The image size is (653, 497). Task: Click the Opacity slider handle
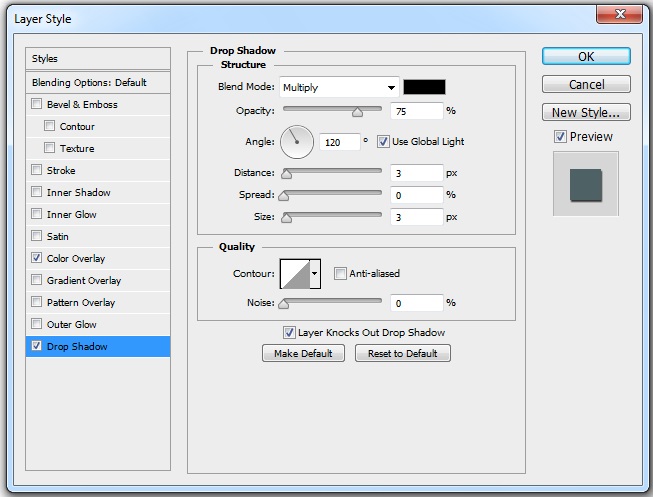pyautogui.click(x=357, y=112)
